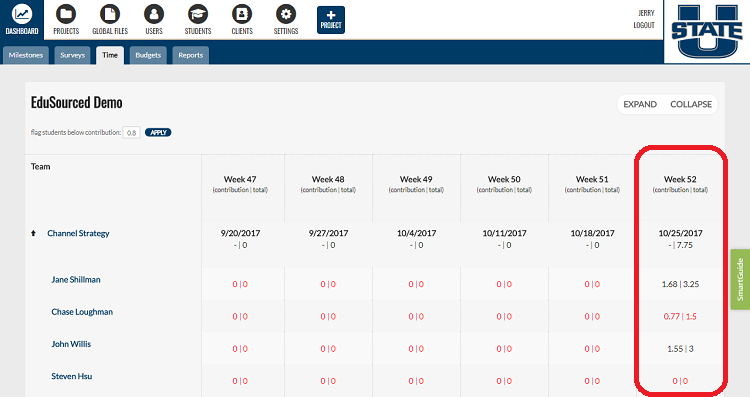Click the 9/27/2017 date cell
This screenshot has height=397, width=750.
328,233
